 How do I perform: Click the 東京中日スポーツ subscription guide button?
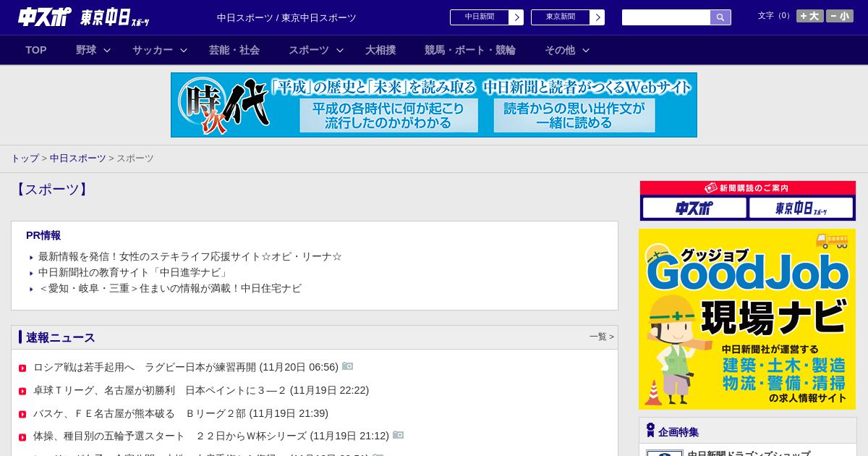click(x=801, y=208)
